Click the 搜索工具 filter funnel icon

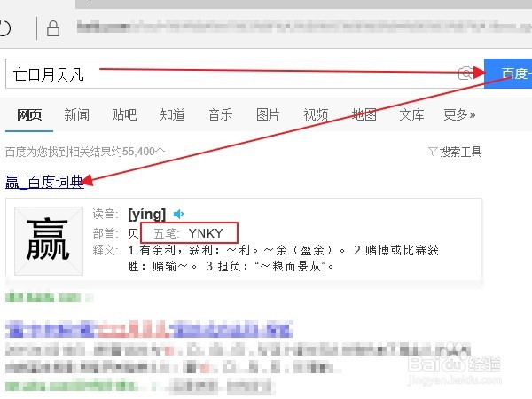pyautogui.click(x=433, y=152)
